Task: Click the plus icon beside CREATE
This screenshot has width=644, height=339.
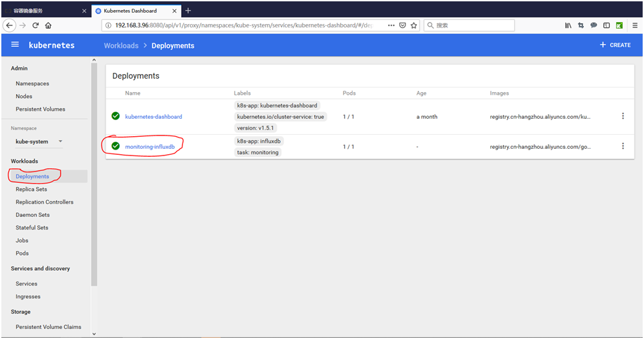Action: (603, 45)
